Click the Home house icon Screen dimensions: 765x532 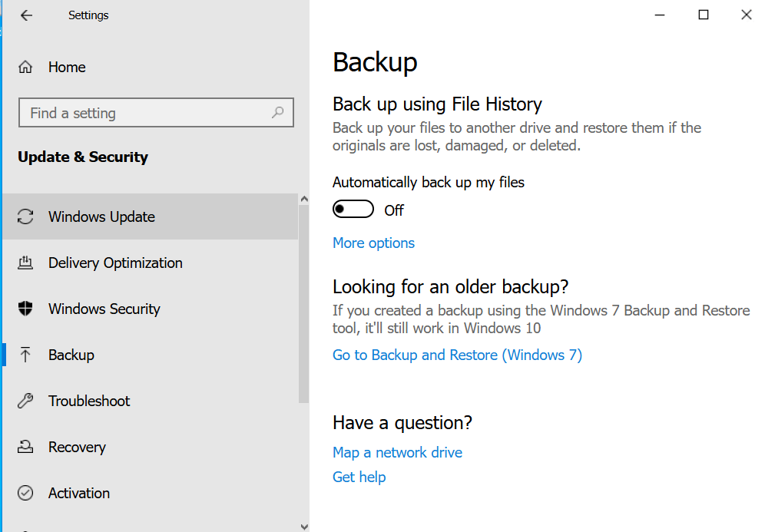point(25,67)
